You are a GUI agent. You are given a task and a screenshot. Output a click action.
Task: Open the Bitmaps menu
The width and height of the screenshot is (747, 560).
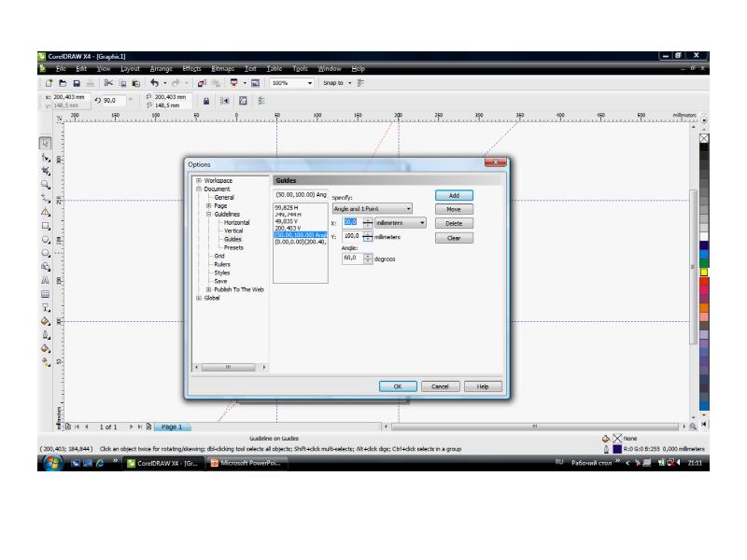pyautogui.click(x=223, y=69)
